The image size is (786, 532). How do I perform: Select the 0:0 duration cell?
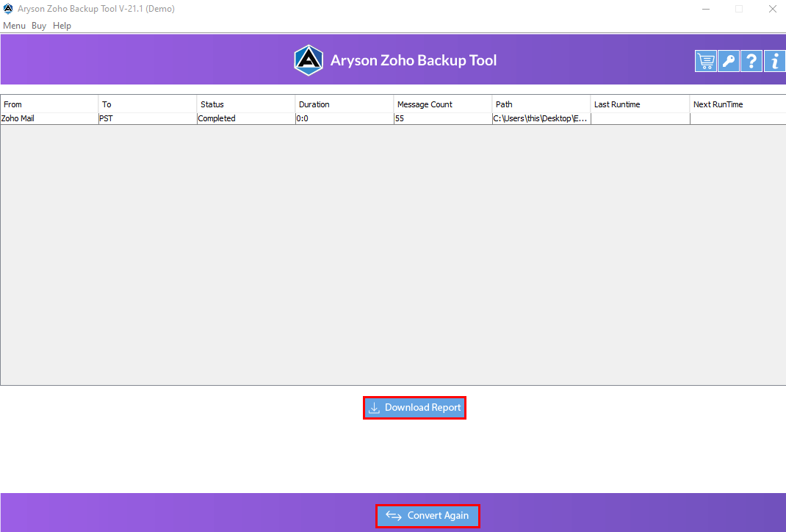(345, 119)
